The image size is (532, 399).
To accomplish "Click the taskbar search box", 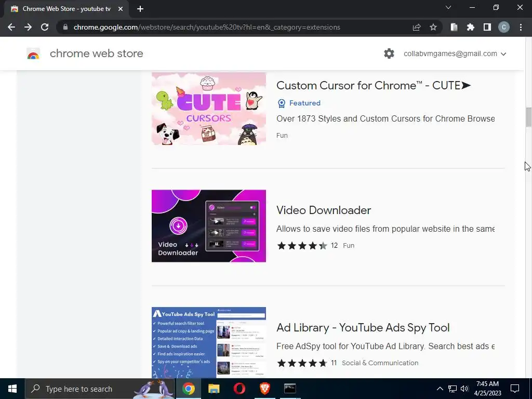I will pyautogui.click(x=100, y=389).
